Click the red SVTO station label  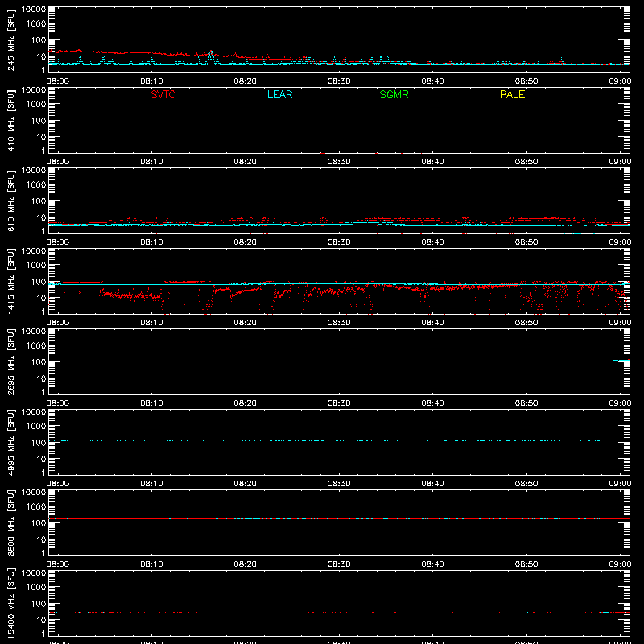pos(163,94)
